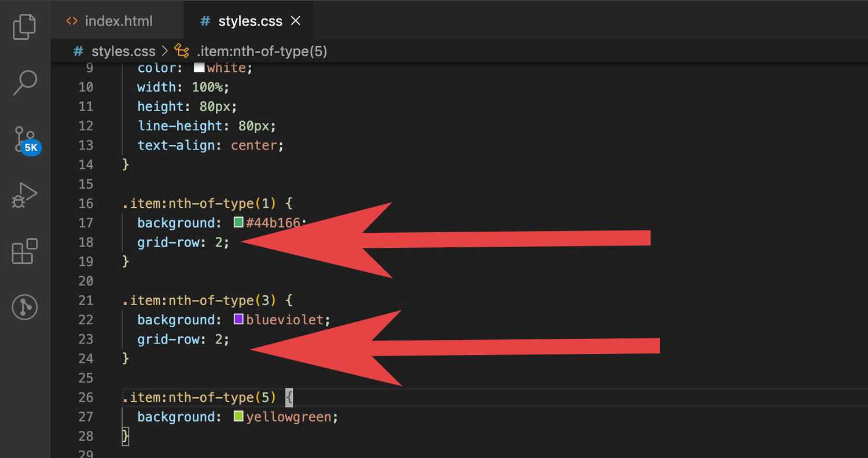868x458 pixels.
Task: Click the highlighted opening brace on line 26
Action: click(x=289, y=398)
